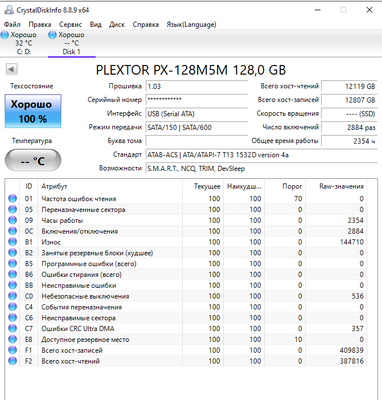This screenshot has width=382, height=400.
Task: Open the Файл menu
Action: (12, 24)
